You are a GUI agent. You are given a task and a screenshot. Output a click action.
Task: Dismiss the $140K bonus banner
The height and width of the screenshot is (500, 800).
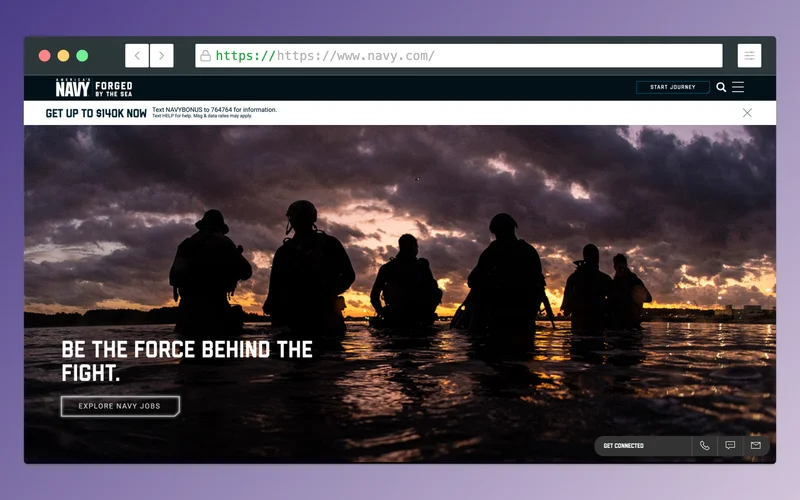point(747,113)
